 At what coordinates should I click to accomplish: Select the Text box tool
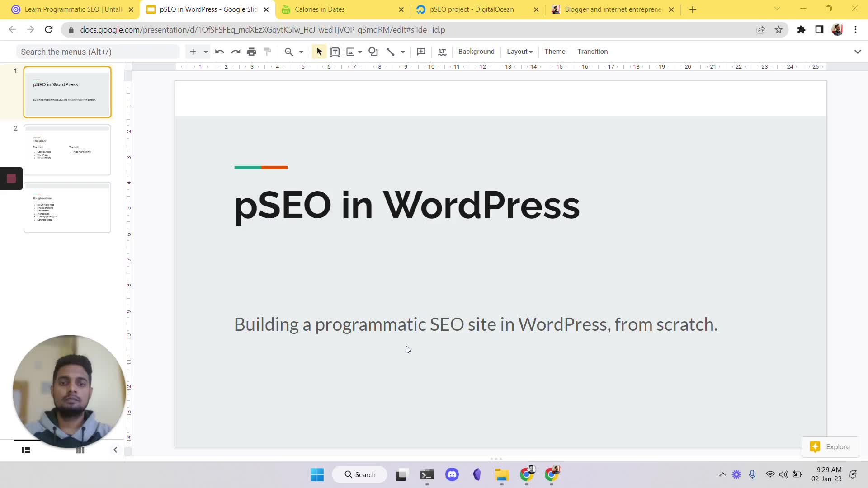pyautogui.click(x=335, y=52)
